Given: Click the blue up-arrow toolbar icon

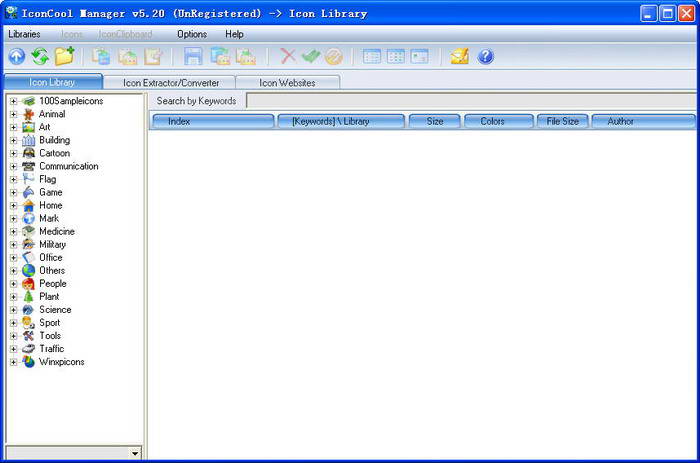Looking at the screenshot, I should (x=17, y=57).
